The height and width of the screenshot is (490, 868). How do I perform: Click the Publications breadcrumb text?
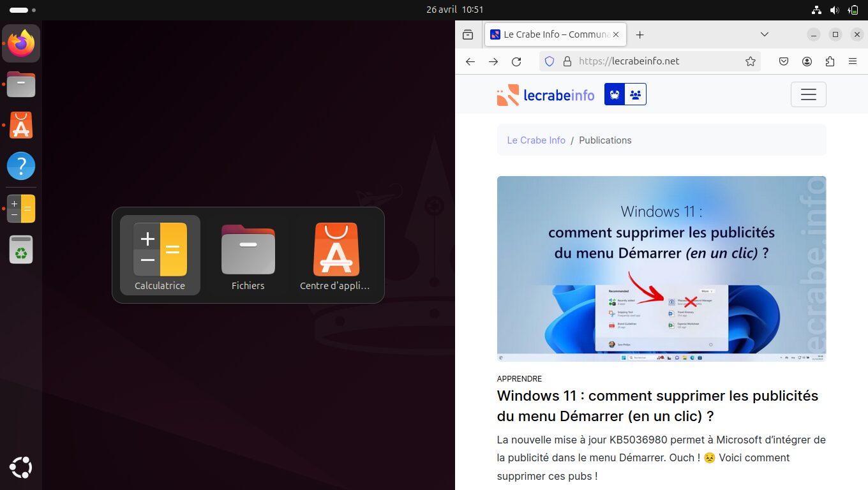point(605,140)
